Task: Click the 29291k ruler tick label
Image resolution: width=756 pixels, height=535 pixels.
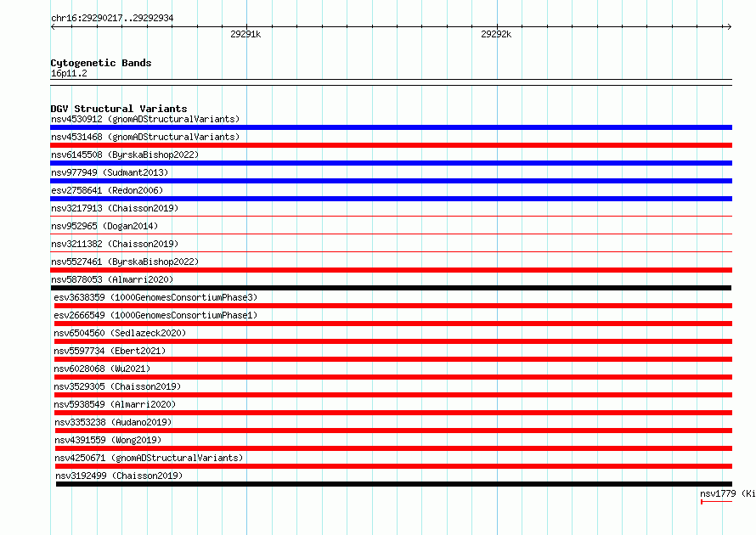Action: (x=245, y=34)
